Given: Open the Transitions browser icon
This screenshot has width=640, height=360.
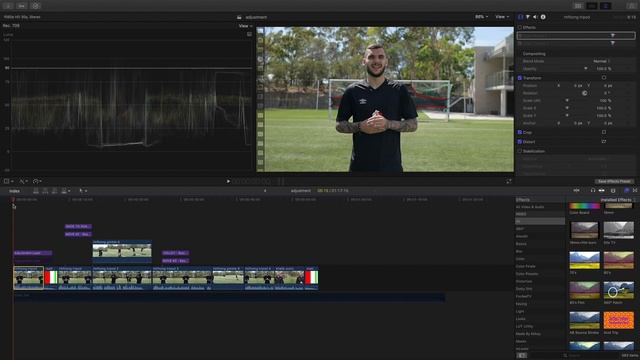Looking at the screenshot, I should pos(635,191).
